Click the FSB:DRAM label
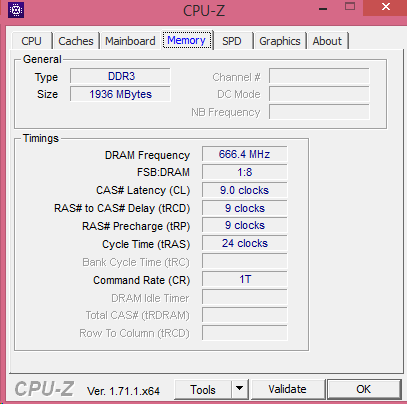This screenshot has width=407, height=404. (163, 172)
